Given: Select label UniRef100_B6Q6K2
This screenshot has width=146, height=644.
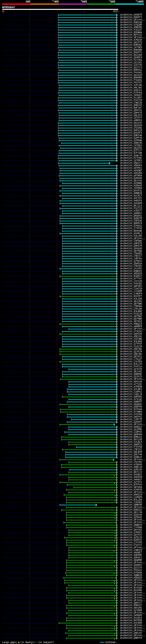Looking at the screenshot, I should [131, 216].
